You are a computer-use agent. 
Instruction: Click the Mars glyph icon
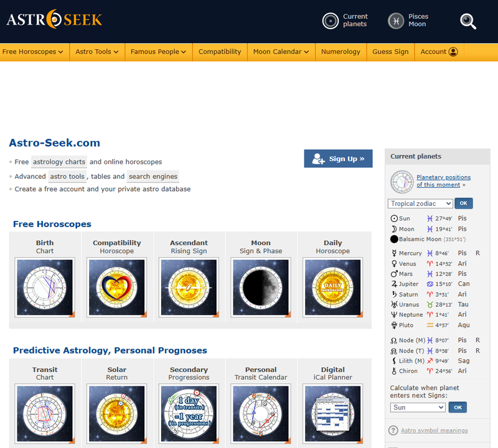coord(394,274)
